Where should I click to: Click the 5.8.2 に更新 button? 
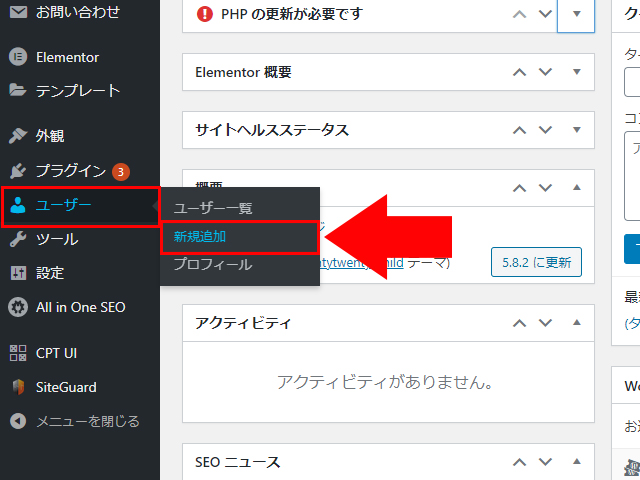coord(536,262)
